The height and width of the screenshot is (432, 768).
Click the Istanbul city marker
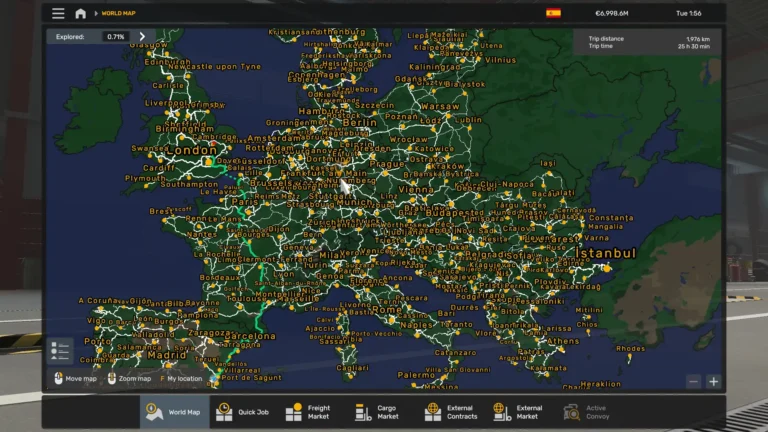[607, 268]
